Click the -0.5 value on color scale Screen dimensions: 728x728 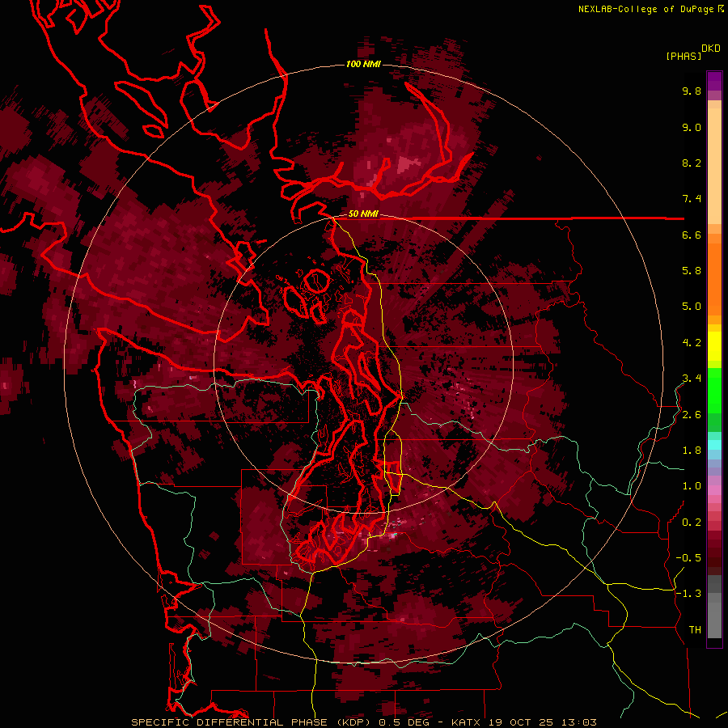[688, 558]
